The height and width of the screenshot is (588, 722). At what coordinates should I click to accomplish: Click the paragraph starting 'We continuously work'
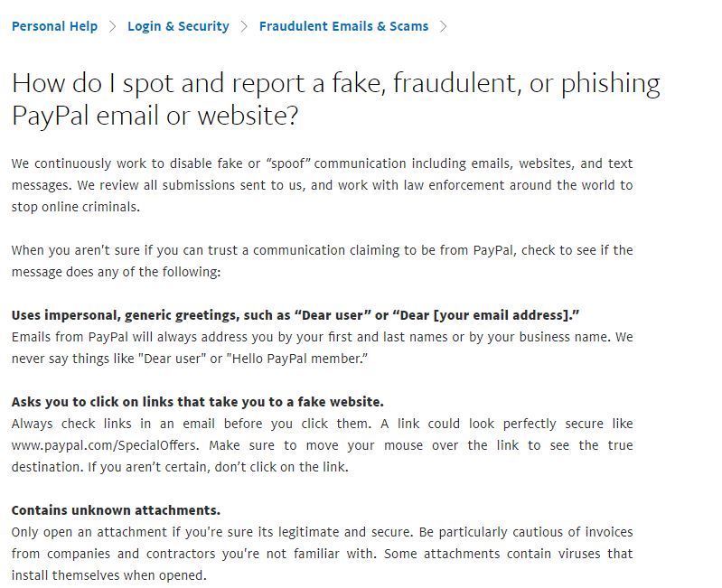click(x=322, y=185)
